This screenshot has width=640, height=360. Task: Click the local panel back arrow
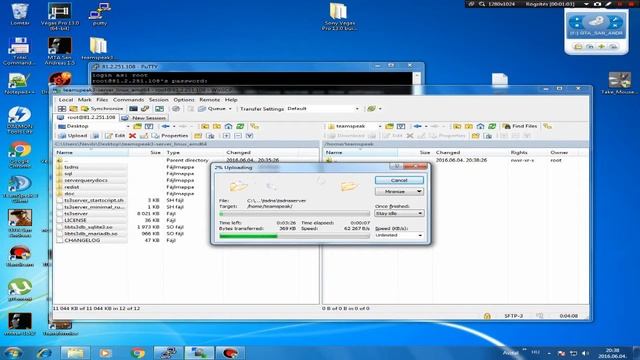[165, 126]
